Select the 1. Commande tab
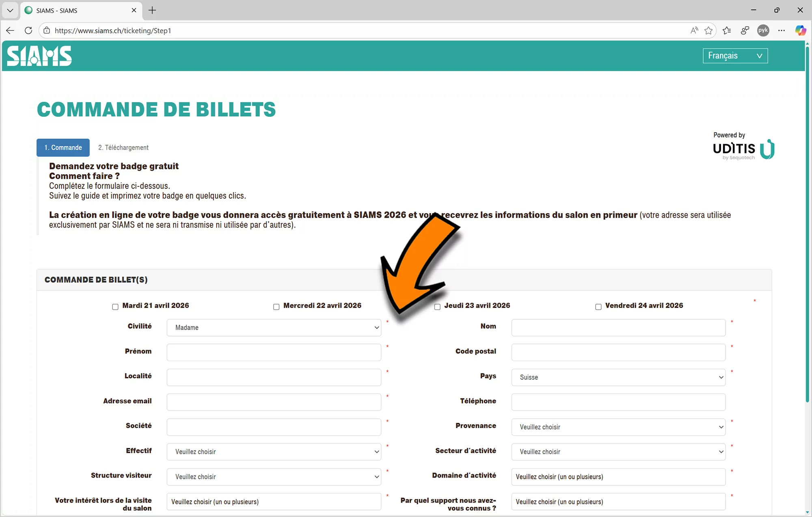Screen dimensions: 812x517 [x=63, y=147]
